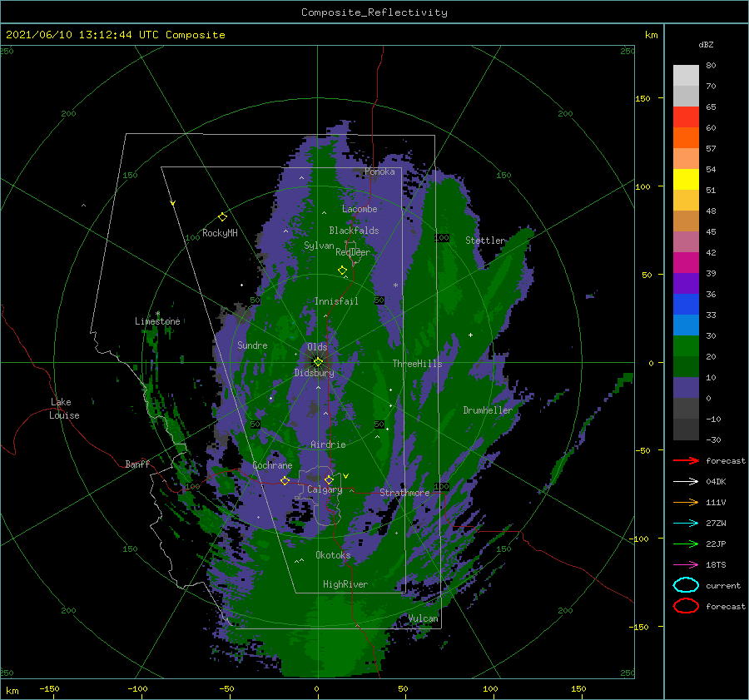This screenshot has height=700, width=749.
Task: Click the yellow diamond marker below Cochrane
Action: coord(285,480)
